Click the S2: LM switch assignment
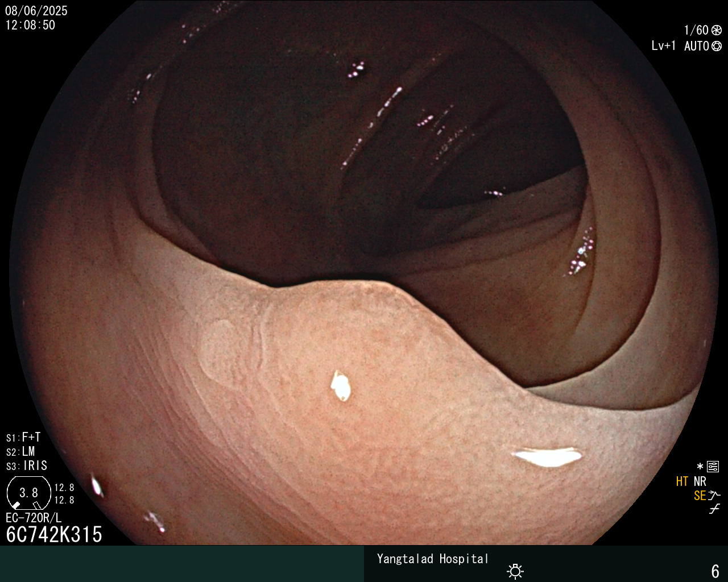728x582 pixels. 20,452
